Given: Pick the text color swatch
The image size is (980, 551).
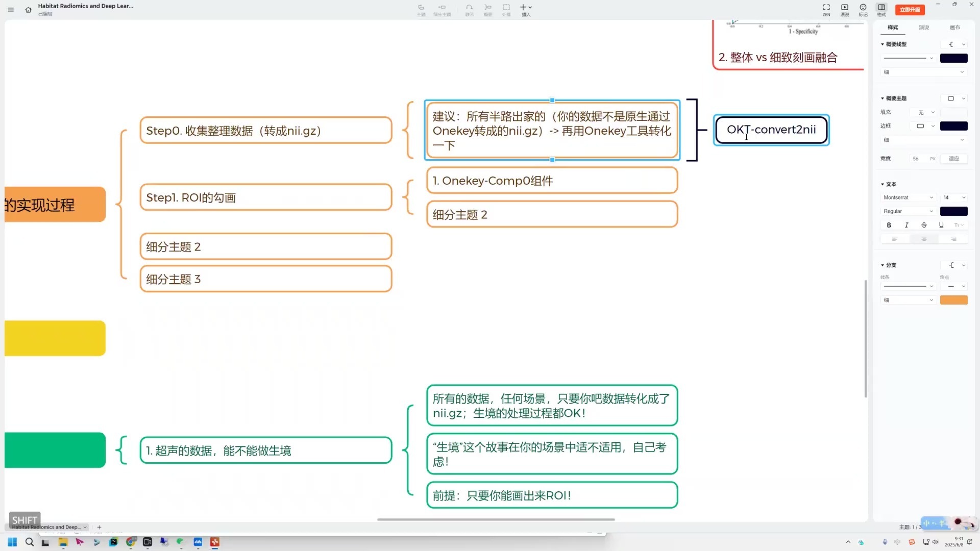Looking at the screenshot, I should click(x=953, y=211).
